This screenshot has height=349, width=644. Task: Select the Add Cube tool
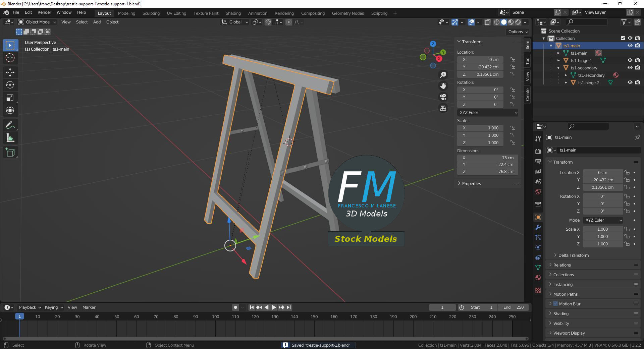[10, 153]
